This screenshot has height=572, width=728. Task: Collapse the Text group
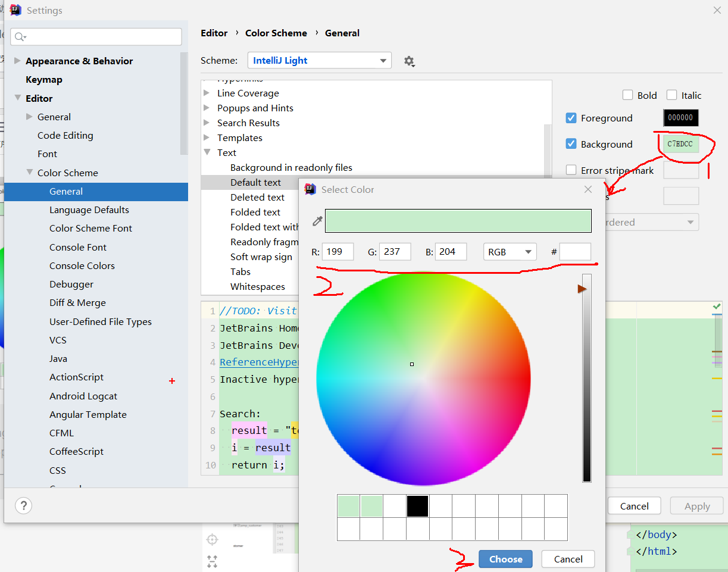click(x=207, y=152)
